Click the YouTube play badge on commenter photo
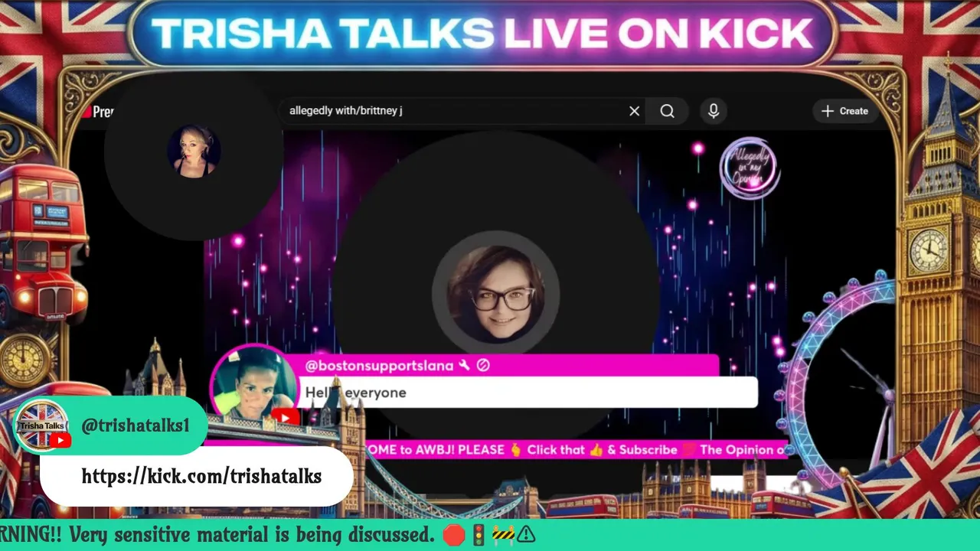The width and height of the screenshot is (980, 551). coord(284,417)
